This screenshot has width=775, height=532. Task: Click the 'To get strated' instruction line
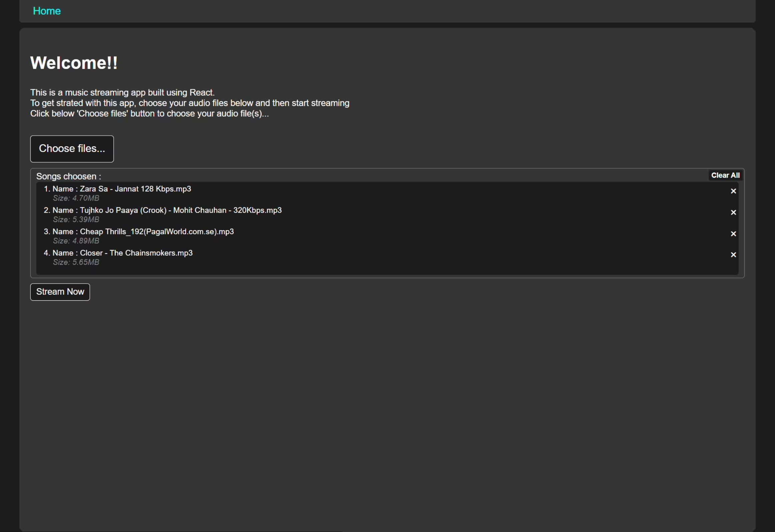190,103
